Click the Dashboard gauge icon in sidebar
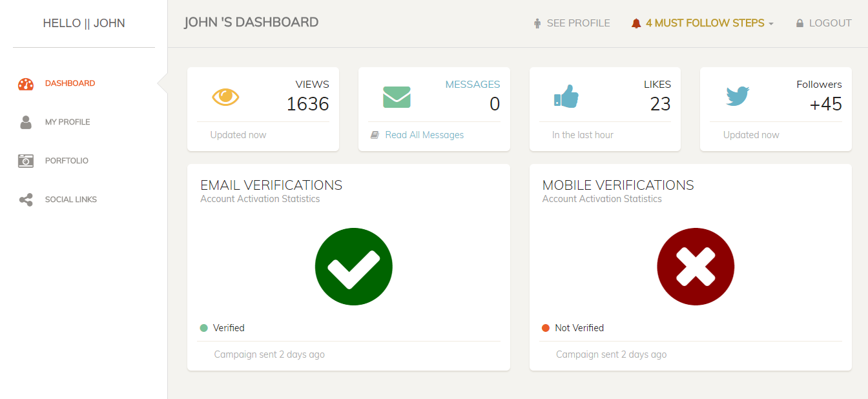The width and height of the screenshot is (868, 399). tap(26, 84)
